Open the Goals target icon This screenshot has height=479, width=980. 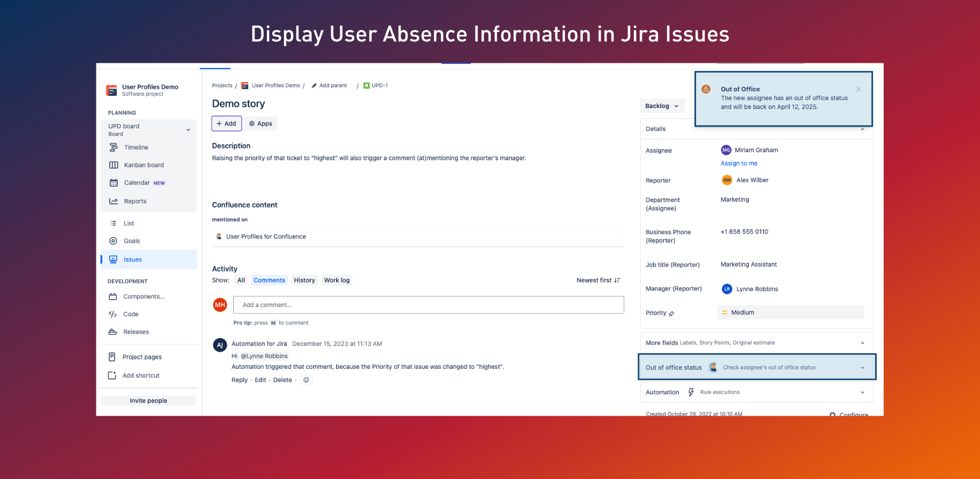[x=113, y=241]
